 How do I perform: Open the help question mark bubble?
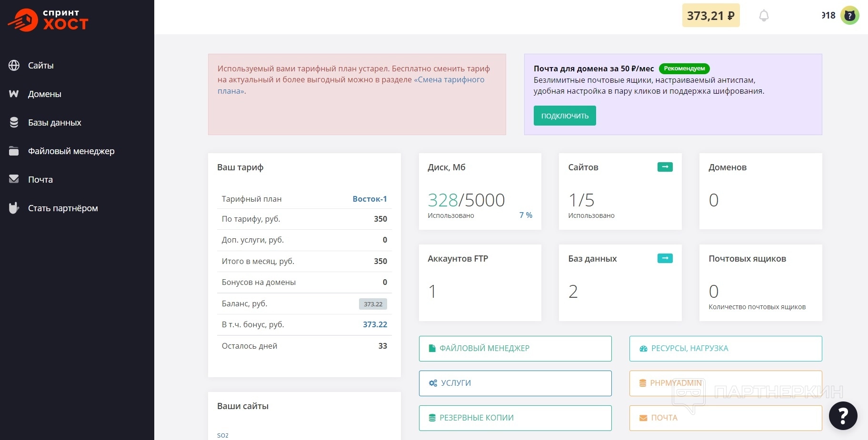[x=843, y=416]
